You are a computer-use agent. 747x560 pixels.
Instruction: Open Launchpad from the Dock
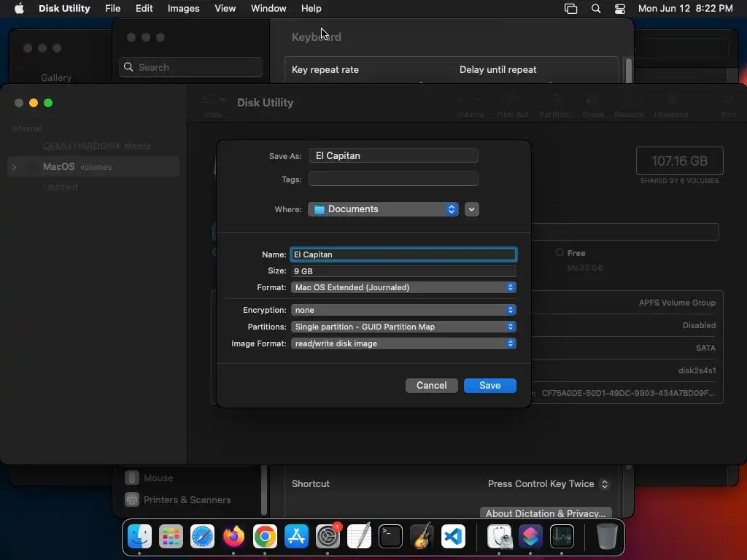pyautogui.click(x=171, y=537)
